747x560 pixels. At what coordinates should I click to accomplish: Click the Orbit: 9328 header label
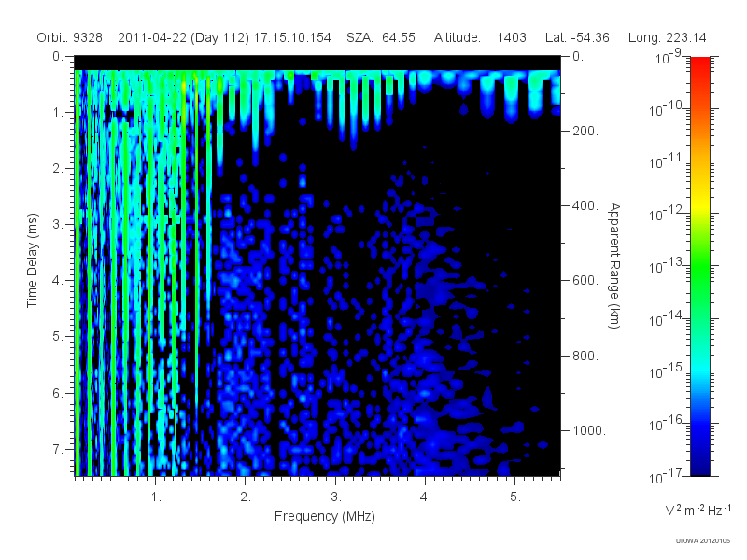(x=69, y=37)
